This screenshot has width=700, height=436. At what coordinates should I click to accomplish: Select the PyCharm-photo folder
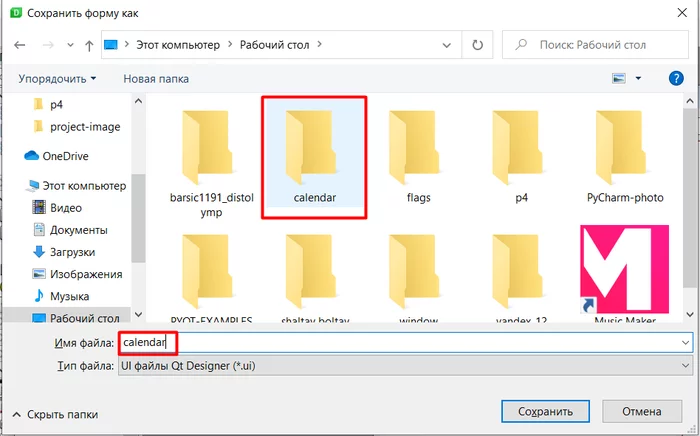(x=625, y=157)
